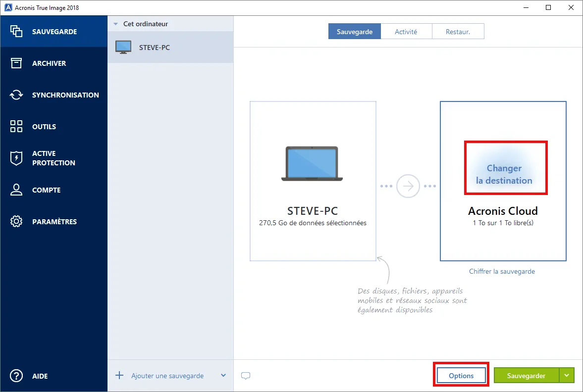Open the Sauvegarder button dropdown arrow
The height and width of the screenshot is (392, 583).
(566, 375)
